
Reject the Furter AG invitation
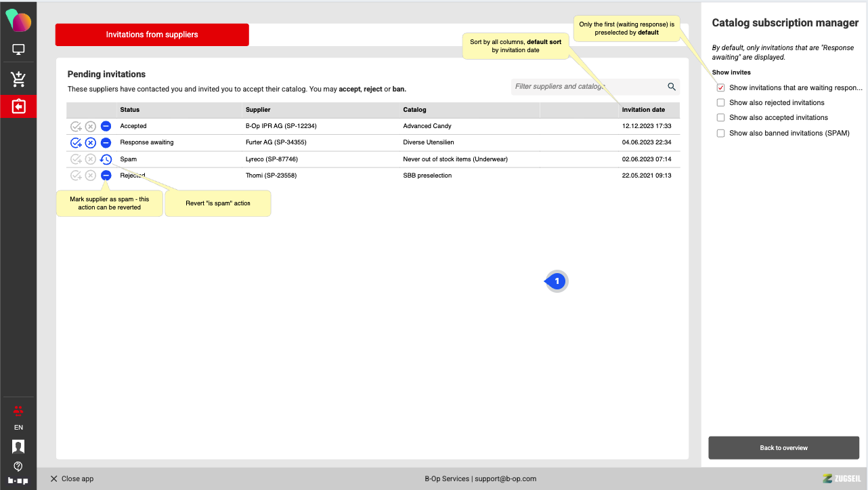pyautogui.click(x=91, y=143)
